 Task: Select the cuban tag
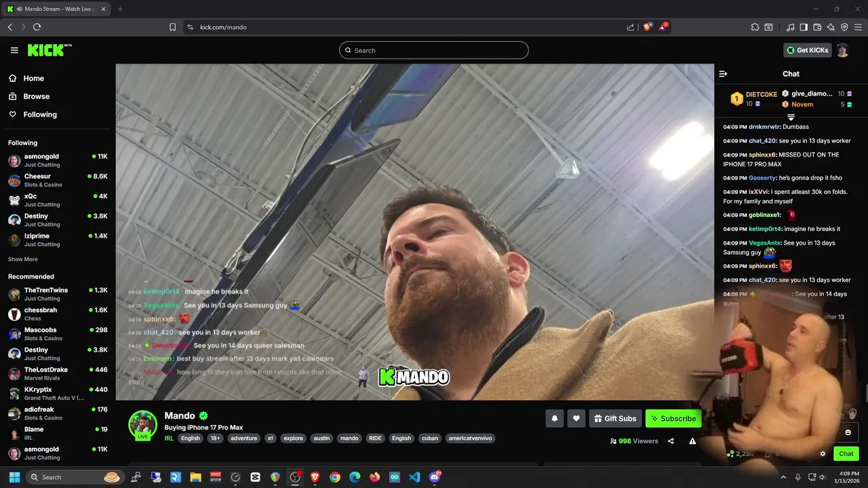coord(430,438)
